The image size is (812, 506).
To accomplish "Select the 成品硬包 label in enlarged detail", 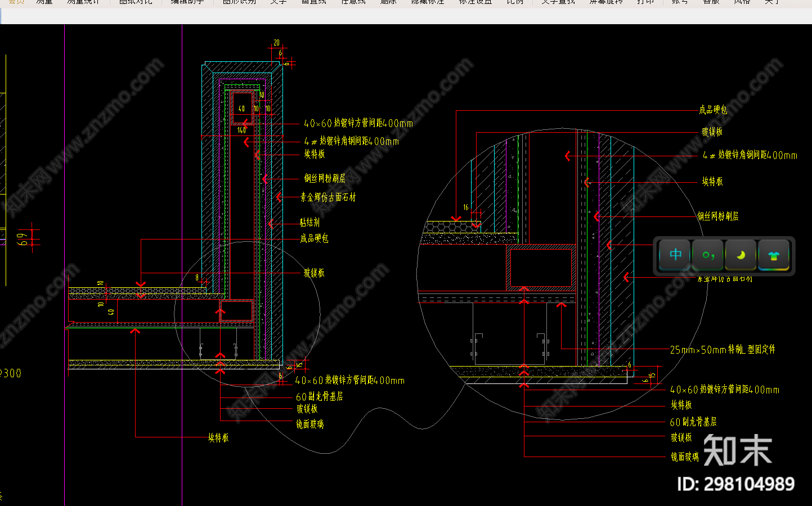I will (x=713, y=110).
